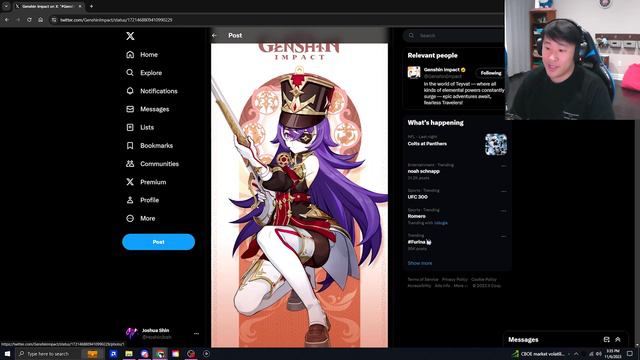Open more options for Romero trend
This screenshot has height=360, width=640.
point(503,211)
